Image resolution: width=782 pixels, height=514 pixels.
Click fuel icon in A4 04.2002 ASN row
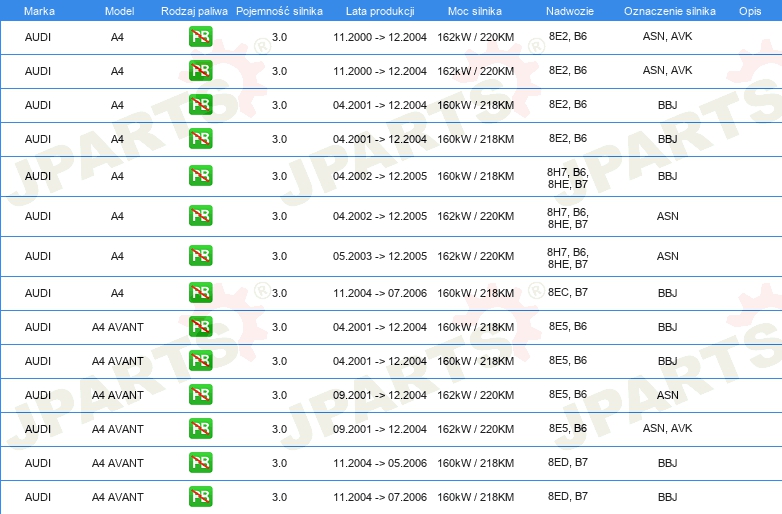[x=200, y=216]
